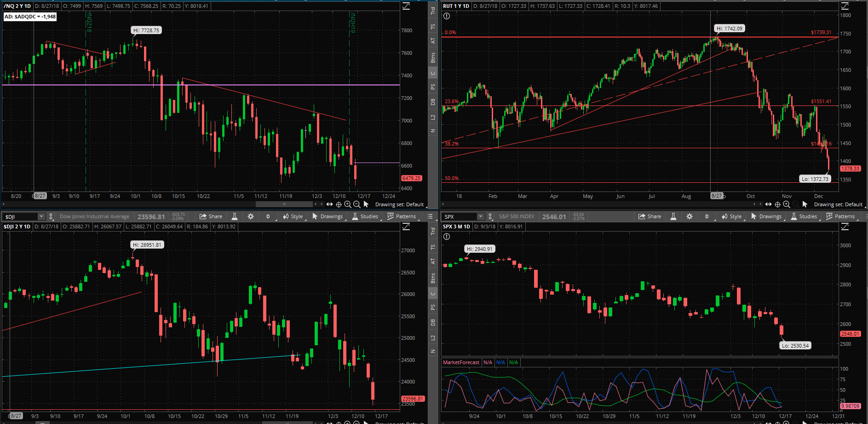Select pointer cursor tool on /NQ chart
The height and width of the screenshot is (424, 868).
tap(366, 204)
